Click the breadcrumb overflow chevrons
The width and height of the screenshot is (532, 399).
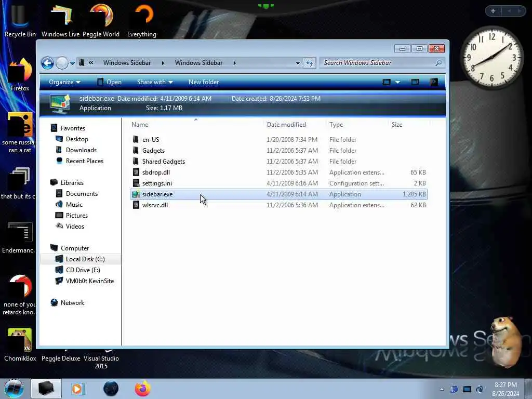tap(91, 62)
